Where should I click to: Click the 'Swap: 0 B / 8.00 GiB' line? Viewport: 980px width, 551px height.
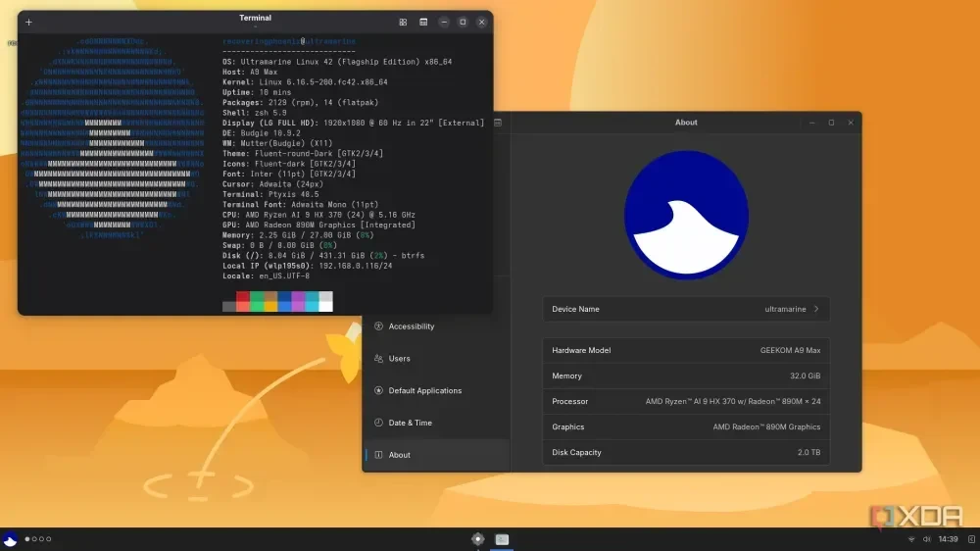279,245
